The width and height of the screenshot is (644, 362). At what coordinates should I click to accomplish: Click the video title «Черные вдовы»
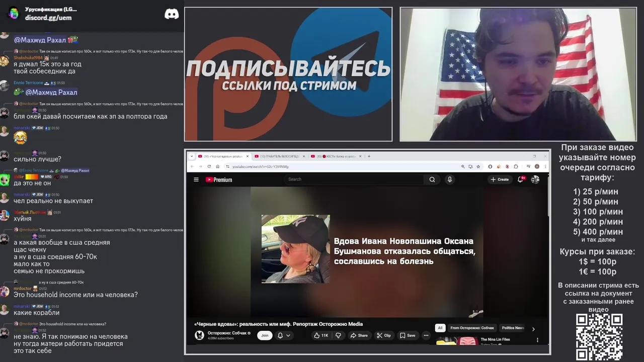[x=278, y=324]
